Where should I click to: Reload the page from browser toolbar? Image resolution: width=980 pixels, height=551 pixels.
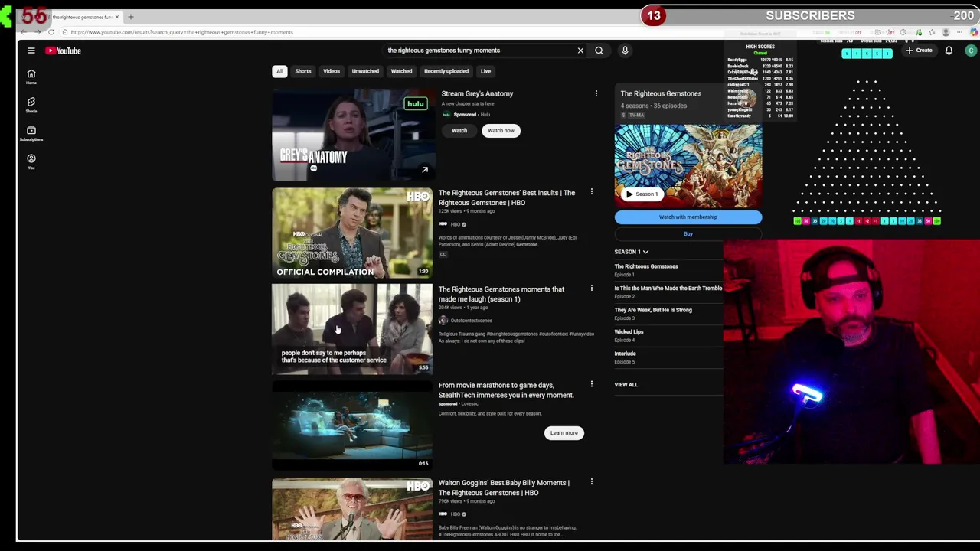coord(51,32)
